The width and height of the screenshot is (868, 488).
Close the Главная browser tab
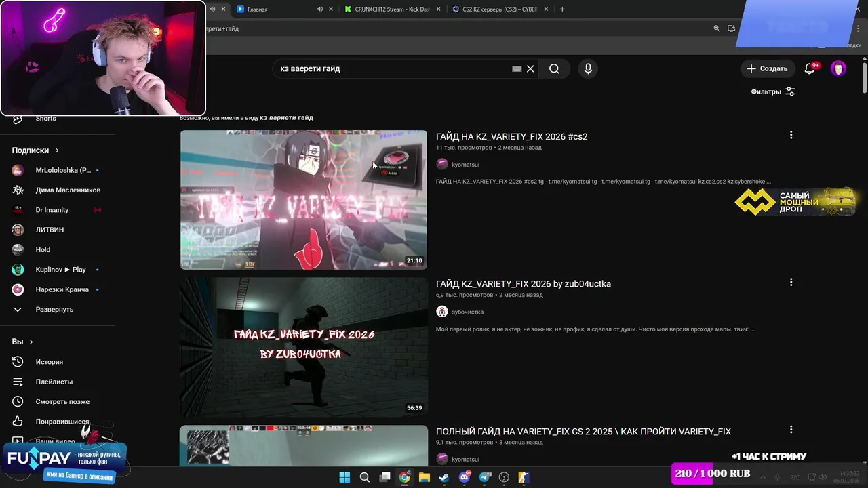[331, 9]
